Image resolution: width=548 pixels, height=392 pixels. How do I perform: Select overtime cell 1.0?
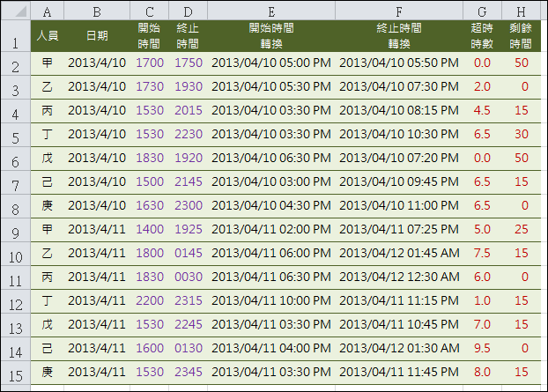click(482, 300)
